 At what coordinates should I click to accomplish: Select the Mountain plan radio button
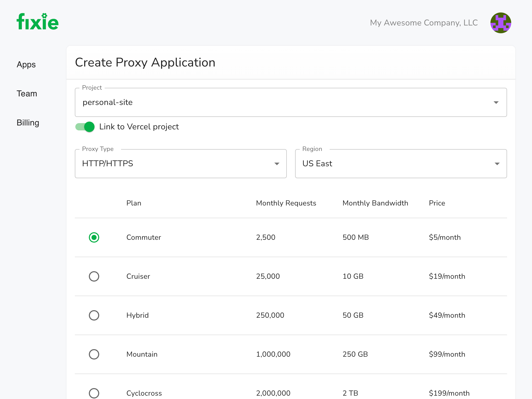94,354
